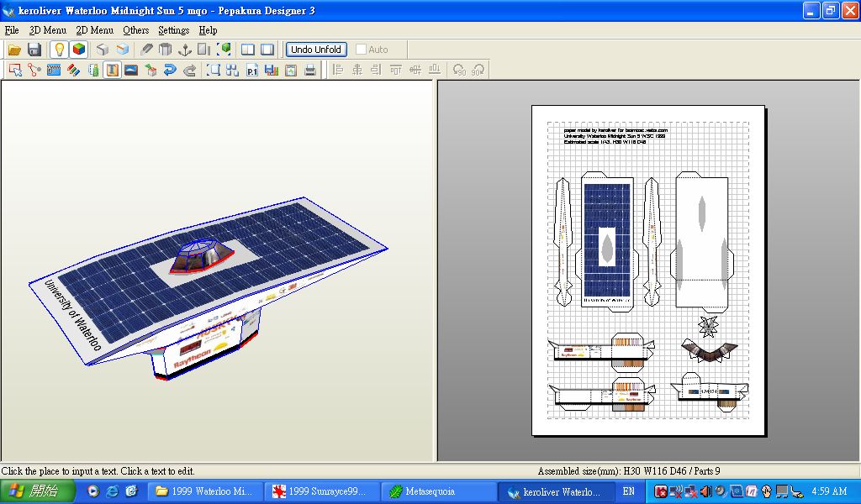This screenshot has height=504, width=861.
Task: Click the gray cylinder icon in top toolbar
Action: pos(166,50)
